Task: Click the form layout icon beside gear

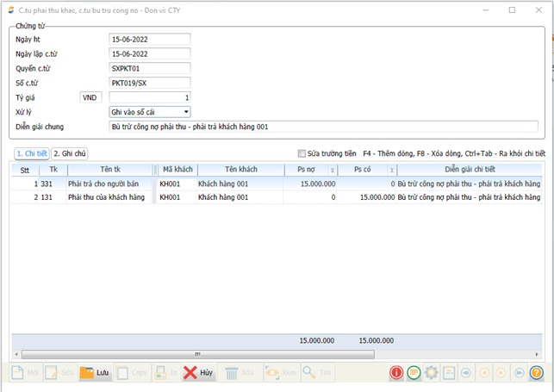Action: point(448,373)
